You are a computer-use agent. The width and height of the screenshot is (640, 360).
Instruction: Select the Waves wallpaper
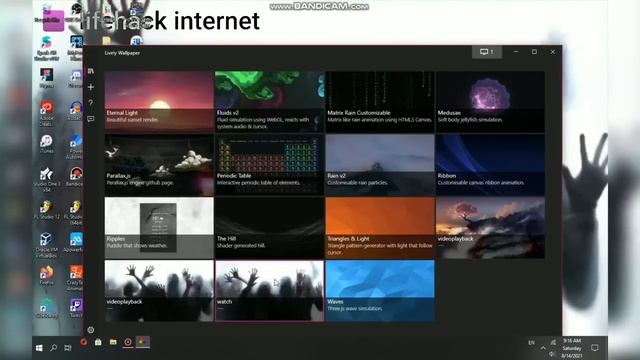click(x=380, y=291)
